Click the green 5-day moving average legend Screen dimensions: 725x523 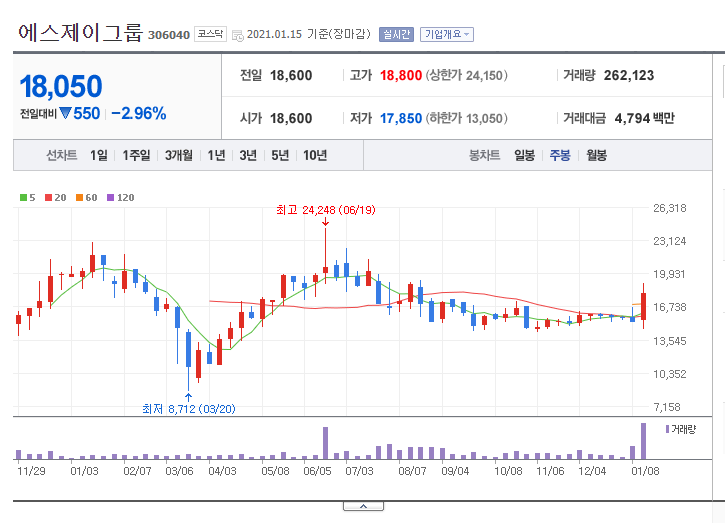pos(28,197)
